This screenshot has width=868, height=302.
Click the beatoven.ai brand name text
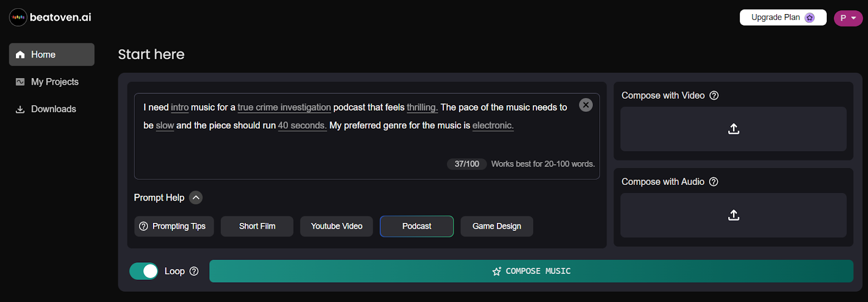coord(60,17)
